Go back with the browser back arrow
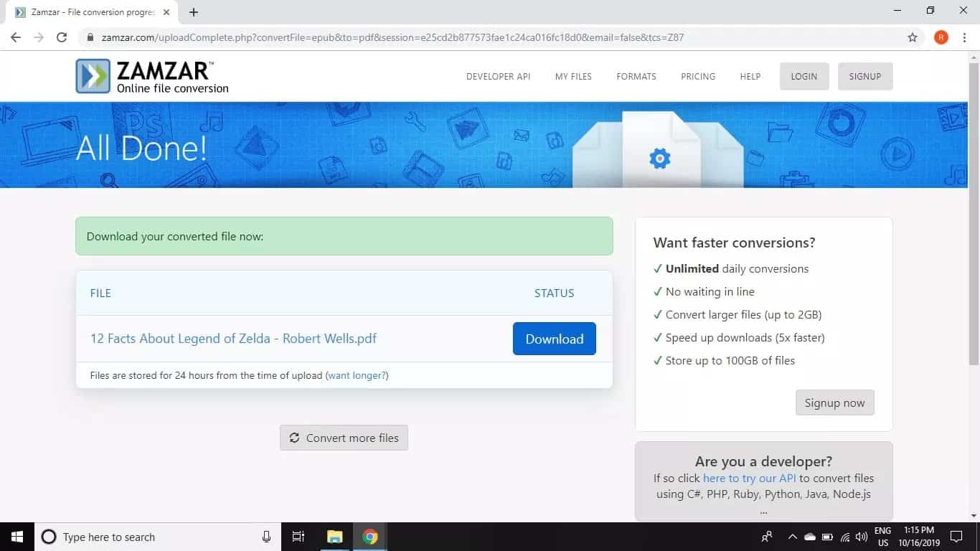This screenshot has height=551, width=980. [16, 37]
